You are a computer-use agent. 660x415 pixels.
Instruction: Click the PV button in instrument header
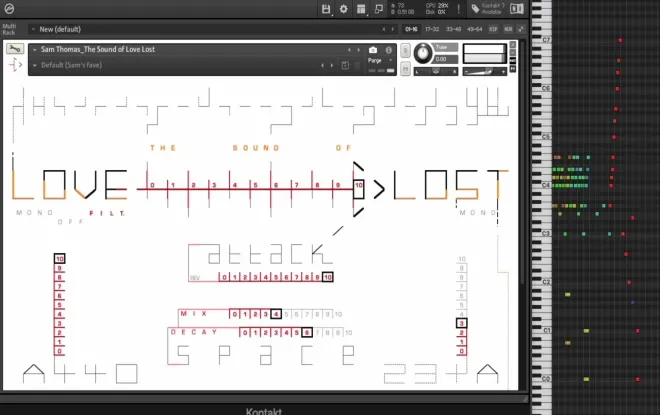(x=513, y=69)
